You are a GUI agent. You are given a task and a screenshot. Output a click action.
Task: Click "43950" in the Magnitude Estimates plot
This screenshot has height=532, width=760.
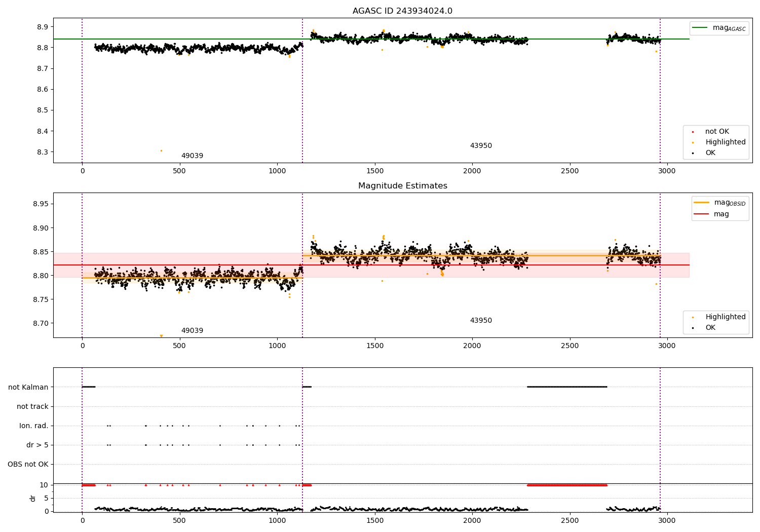pos(481,321)
